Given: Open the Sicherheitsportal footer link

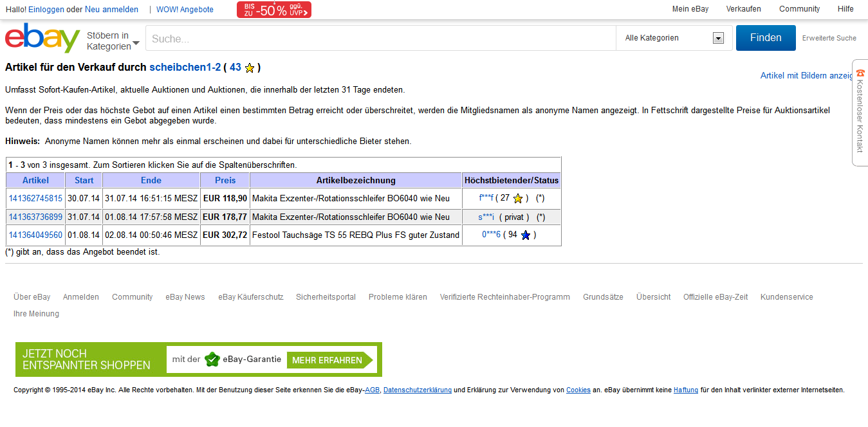Looking at the screenshot, I should tap(326, 297).
